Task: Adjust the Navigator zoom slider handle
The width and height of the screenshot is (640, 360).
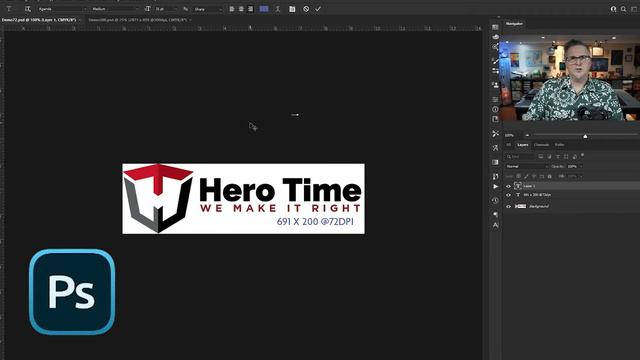Action: pyautogui.click(x=585, y=136)
